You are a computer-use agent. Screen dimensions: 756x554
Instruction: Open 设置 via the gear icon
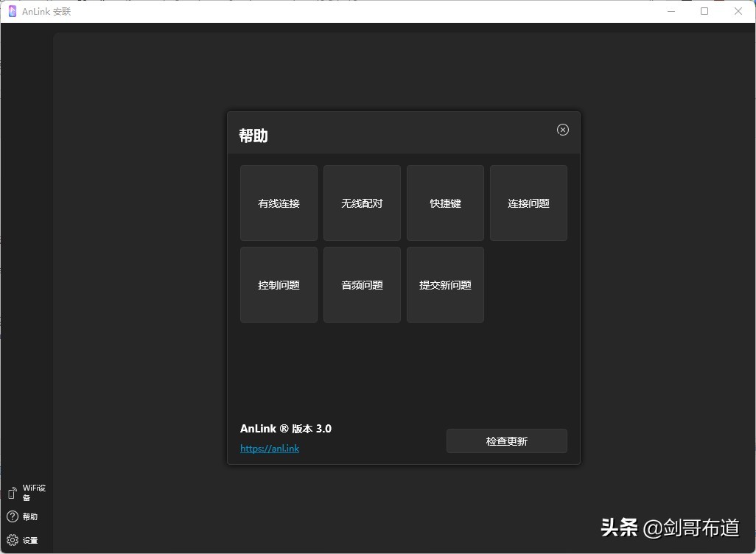13,540
